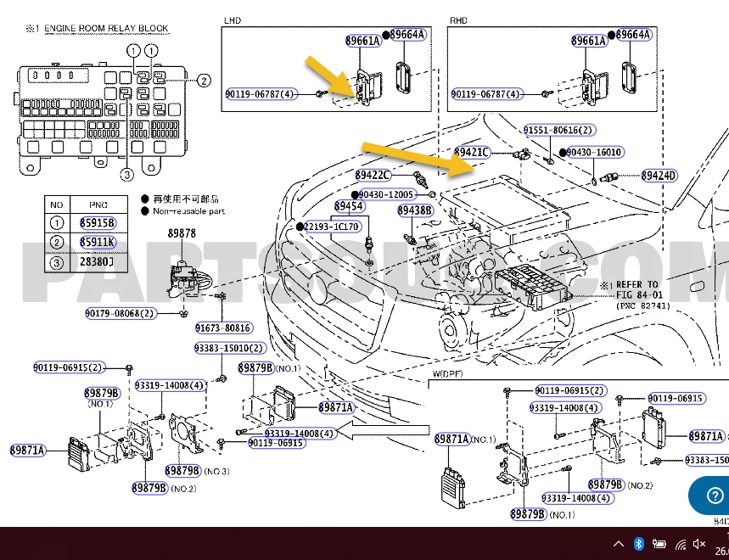
Task: Select part number 85911K in the table
Action: click(98, 242)
